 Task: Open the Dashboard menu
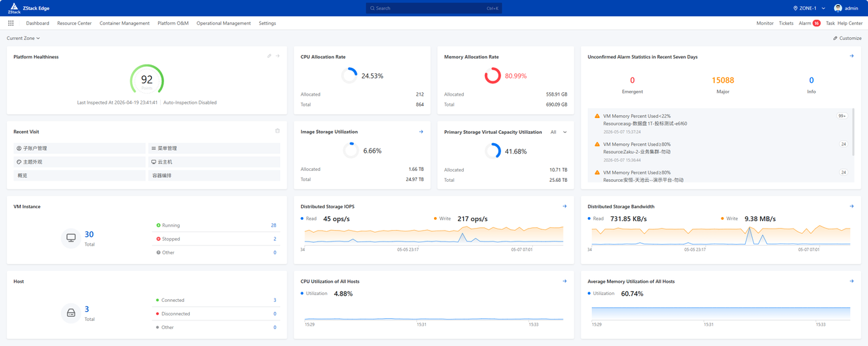coord(38,23)
